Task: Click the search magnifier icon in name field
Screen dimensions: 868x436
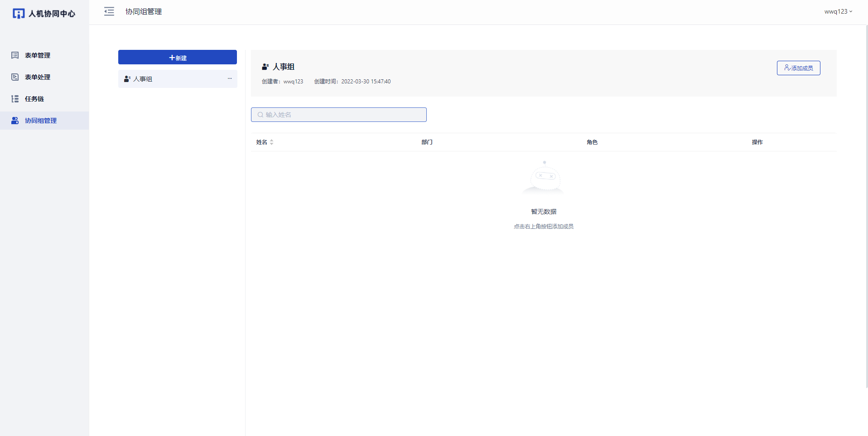Action: [x=260, y=115]
